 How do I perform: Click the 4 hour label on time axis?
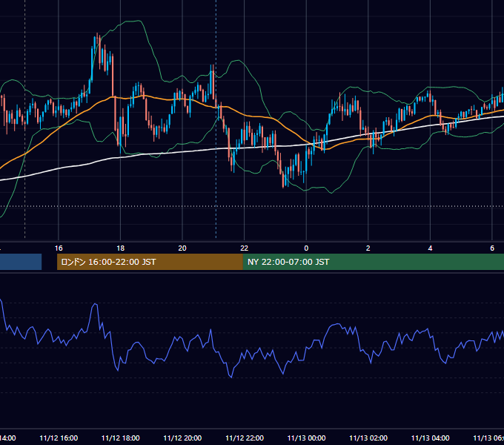430,248
